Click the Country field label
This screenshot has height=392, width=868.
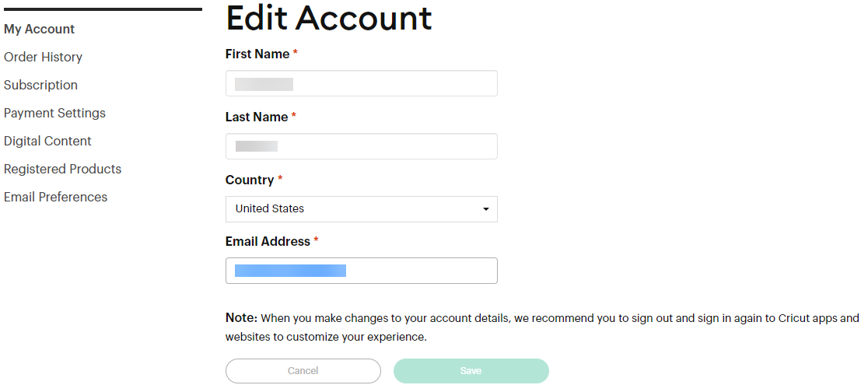[250, 180]
